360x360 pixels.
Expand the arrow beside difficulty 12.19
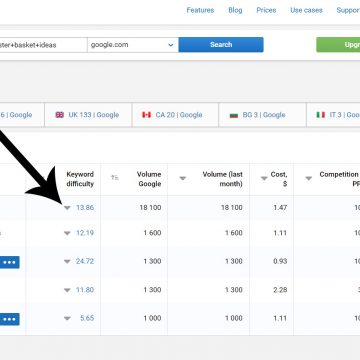67,233
